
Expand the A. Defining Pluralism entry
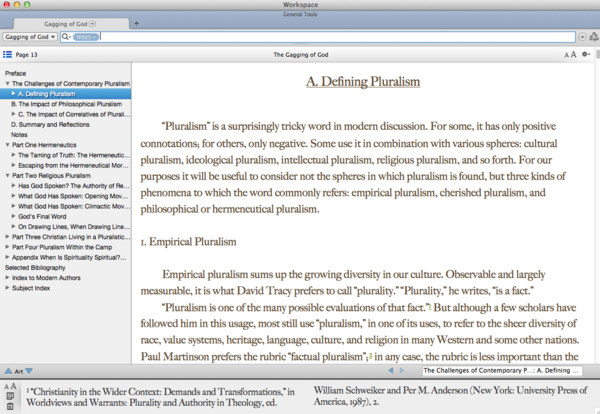[x=13, y=93]
